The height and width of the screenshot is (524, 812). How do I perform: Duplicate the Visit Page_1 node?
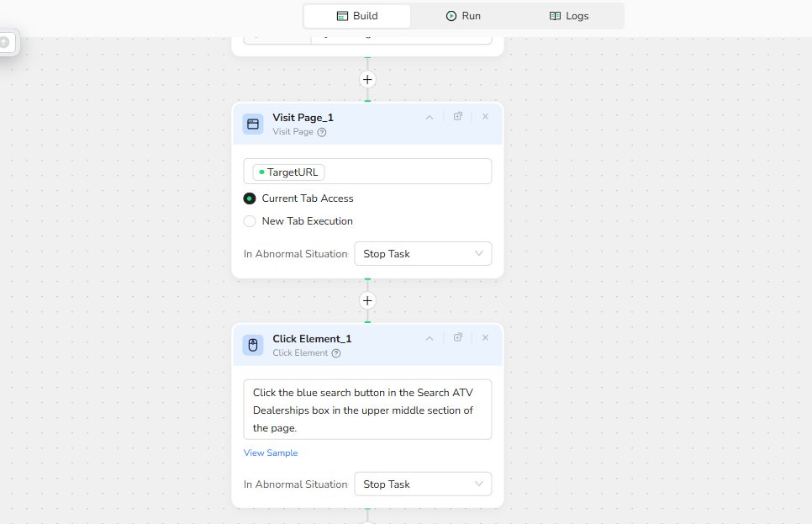click(458, 117)
